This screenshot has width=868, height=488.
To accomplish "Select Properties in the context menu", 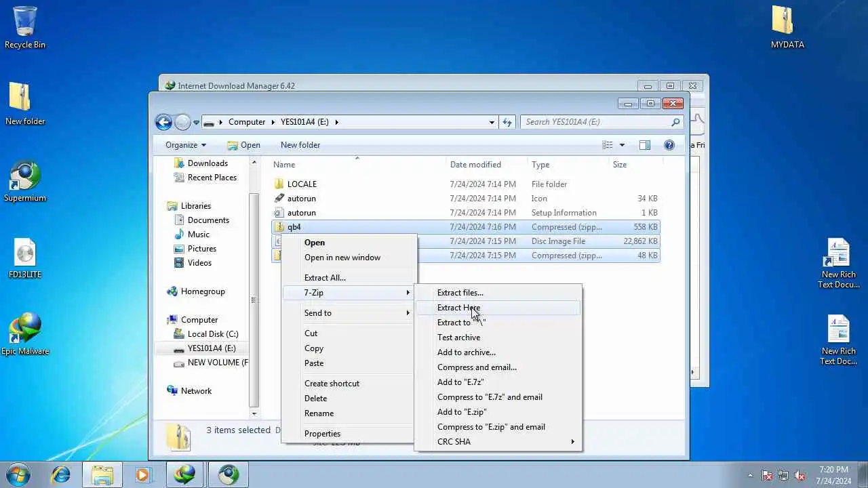I will 349,434.
